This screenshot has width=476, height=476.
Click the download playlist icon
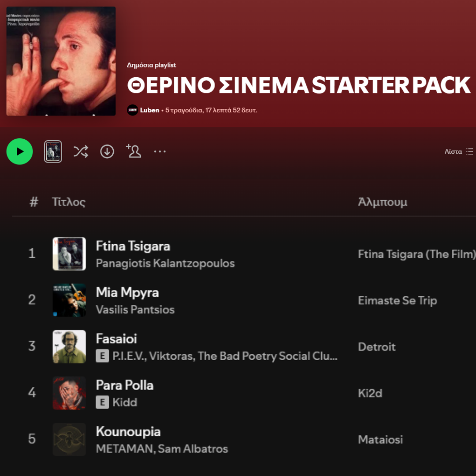tap(107, 151)
